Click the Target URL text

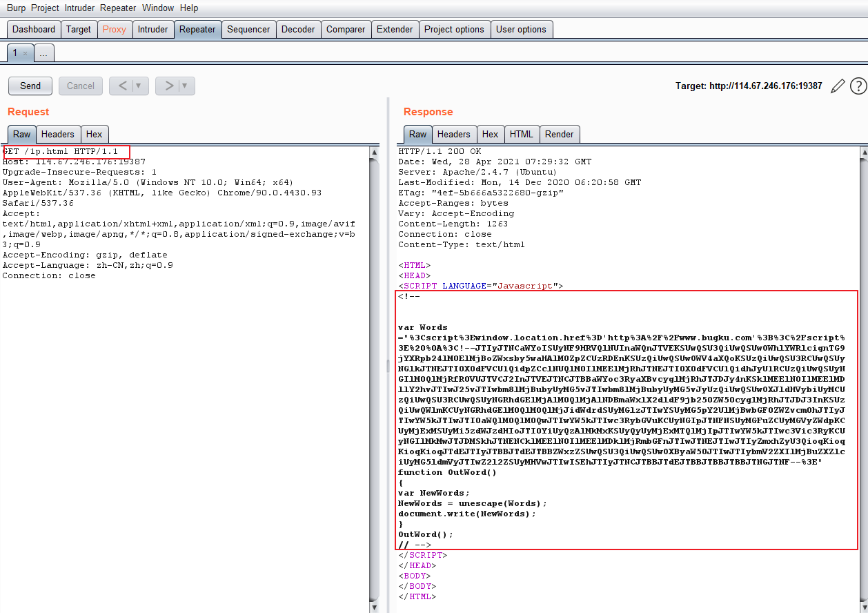tap(749, 86)
